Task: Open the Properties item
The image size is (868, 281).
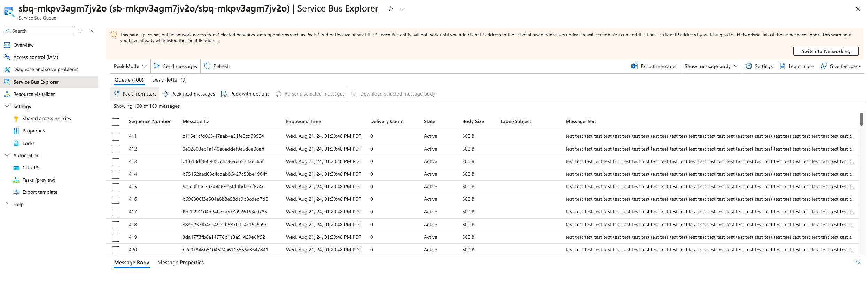Action: (x=33, y=131)
